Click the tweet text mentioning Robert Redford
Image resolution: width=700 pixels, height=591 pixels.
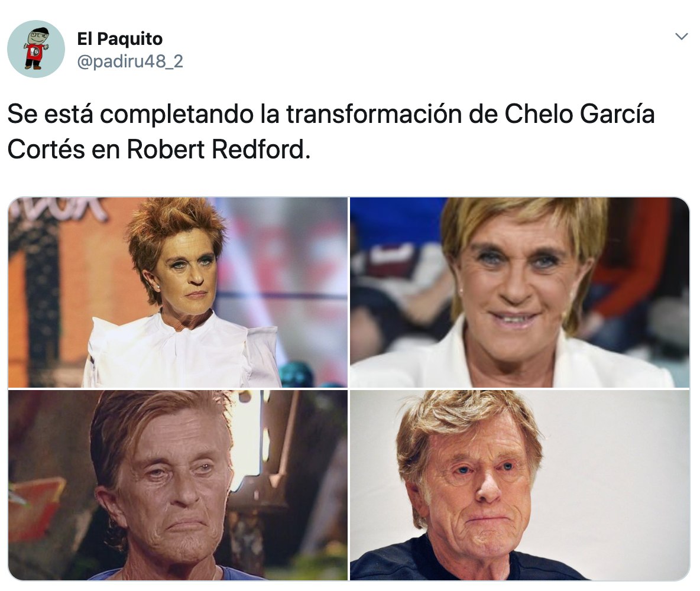(x=331, y=131)
